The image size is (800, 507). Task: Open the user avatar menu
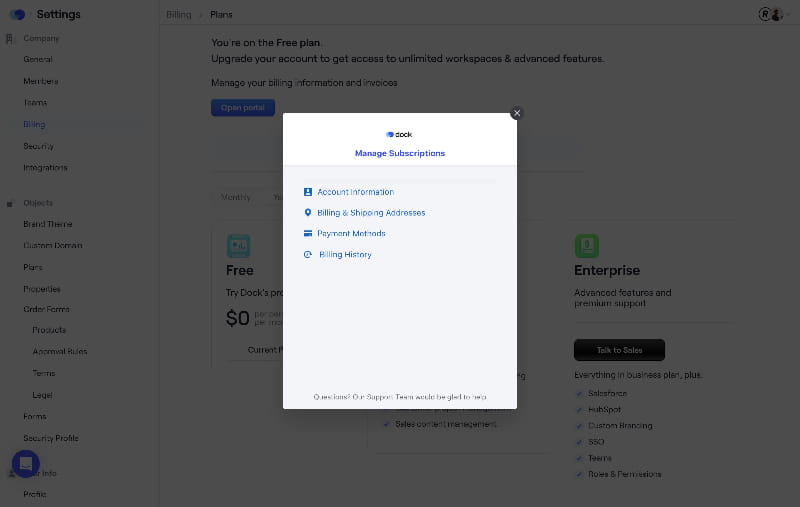(777, 14)
